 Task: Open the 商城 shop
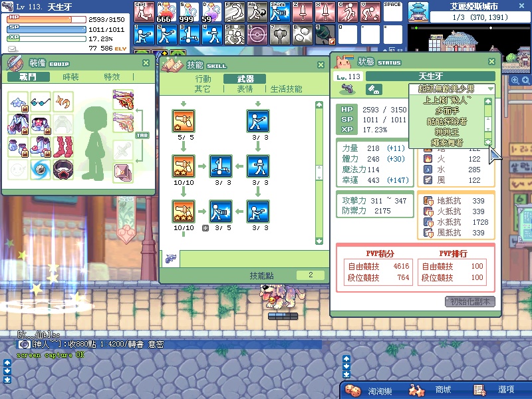click(431, 390)
